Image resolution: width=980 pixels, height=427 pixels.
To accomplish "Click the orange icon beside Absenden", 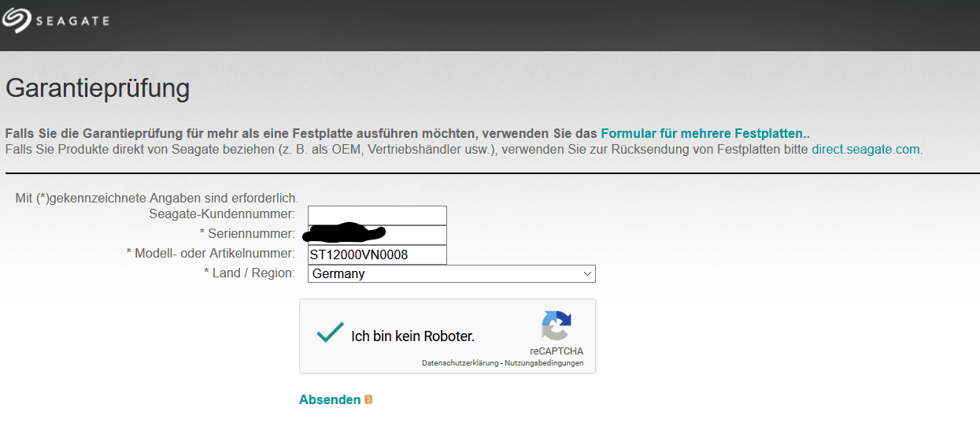I will [x=368, y=400].
